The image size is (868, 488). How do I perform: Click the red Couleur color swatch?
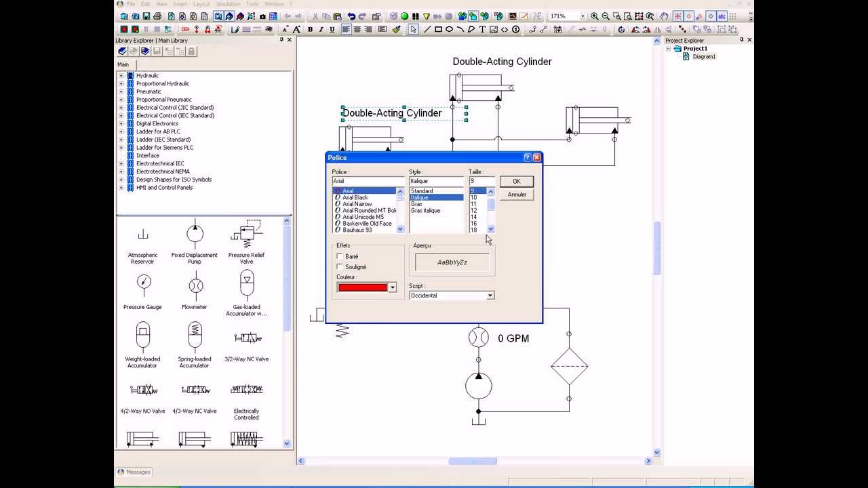363,287
